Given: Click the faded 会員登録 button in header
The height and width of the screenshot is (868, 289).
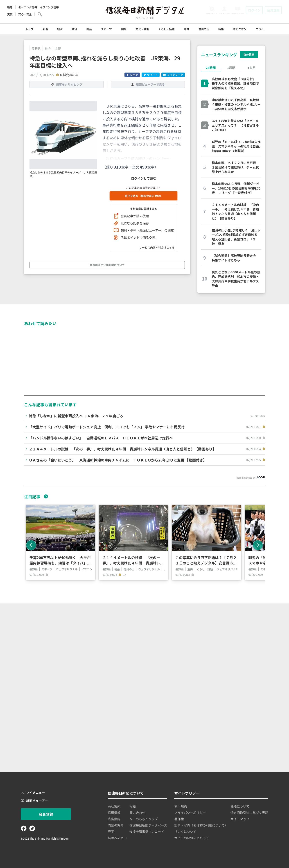Looking at the screenshot, I should [x=273, y=10].
